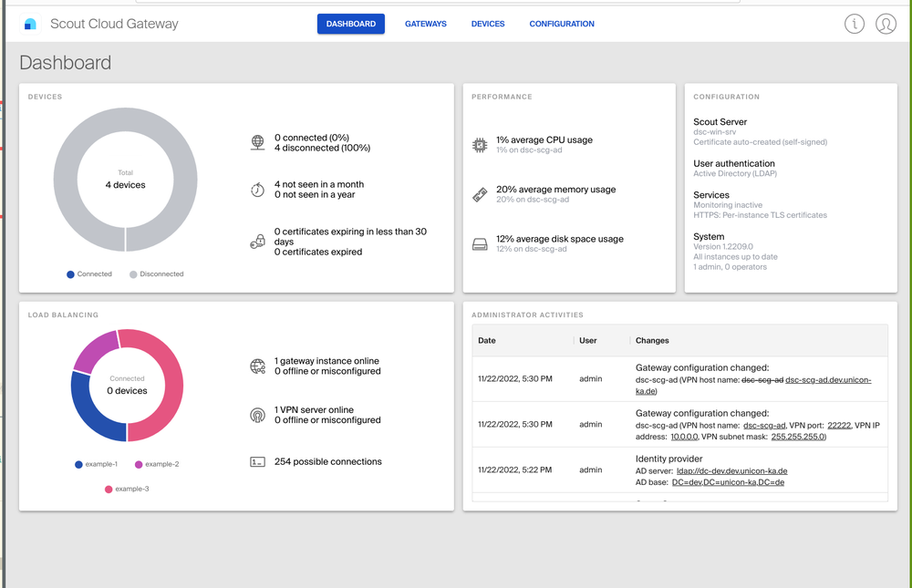Click the '4 not seen in a month' text
Viewport: 912px width, 588px height.
coord(319,184)
